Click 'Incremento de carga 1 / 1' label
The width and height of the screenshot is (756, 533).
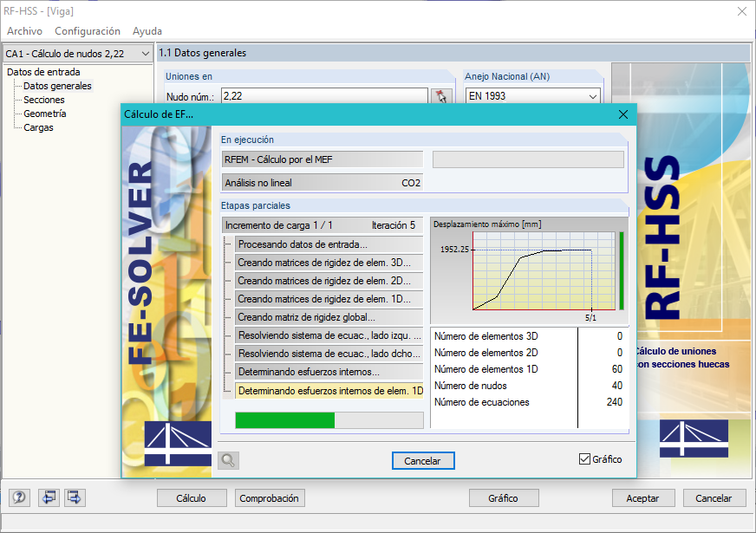[278, 225]
